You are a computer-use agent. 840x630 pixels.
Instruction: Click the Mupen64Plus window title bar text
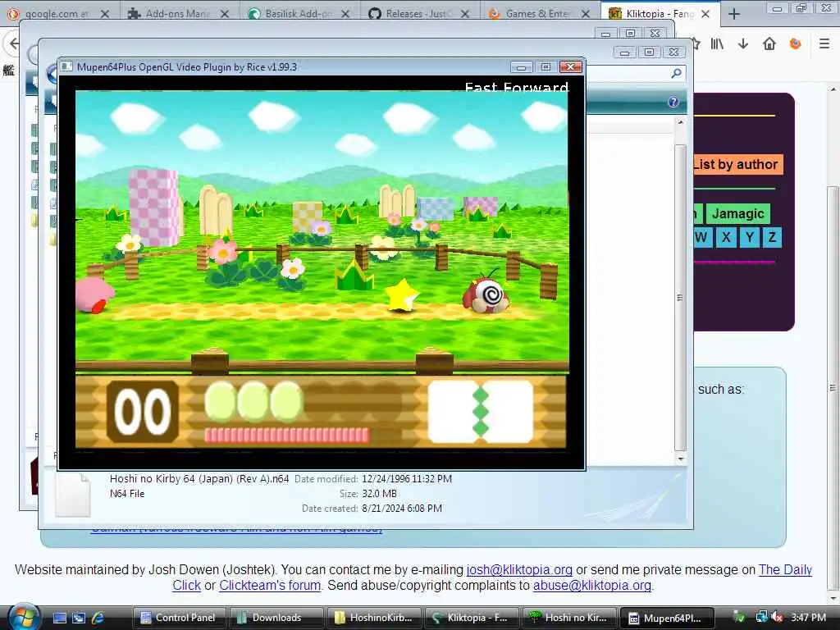[x=186, y=67]
